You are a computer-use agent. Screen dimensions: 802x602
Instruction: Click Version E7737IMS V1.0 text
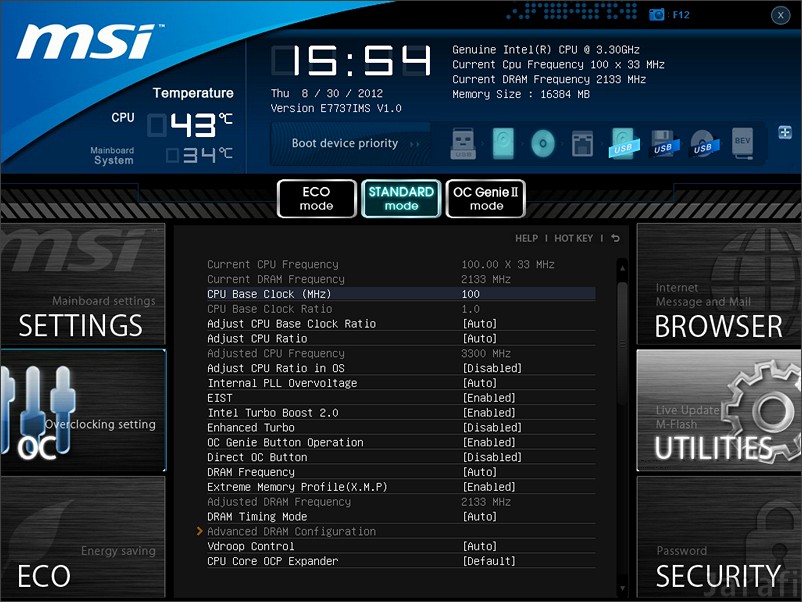[336, 108]
